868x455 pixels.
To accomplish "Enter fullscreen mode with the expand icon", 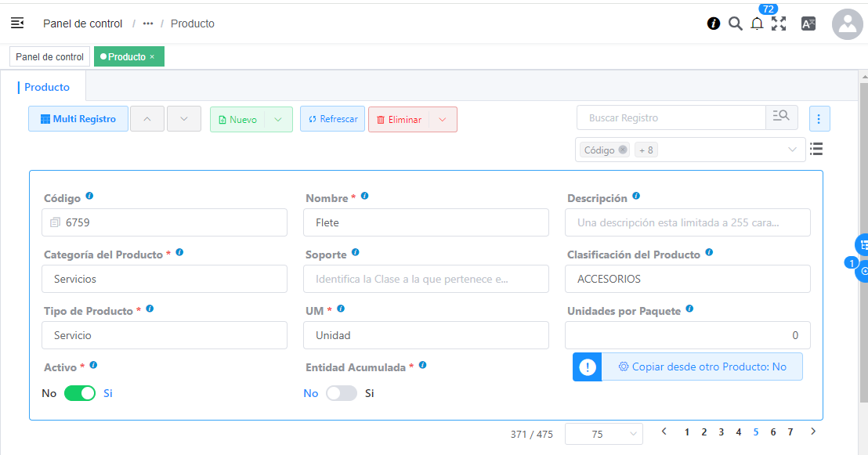I will [x=779, y=23].
